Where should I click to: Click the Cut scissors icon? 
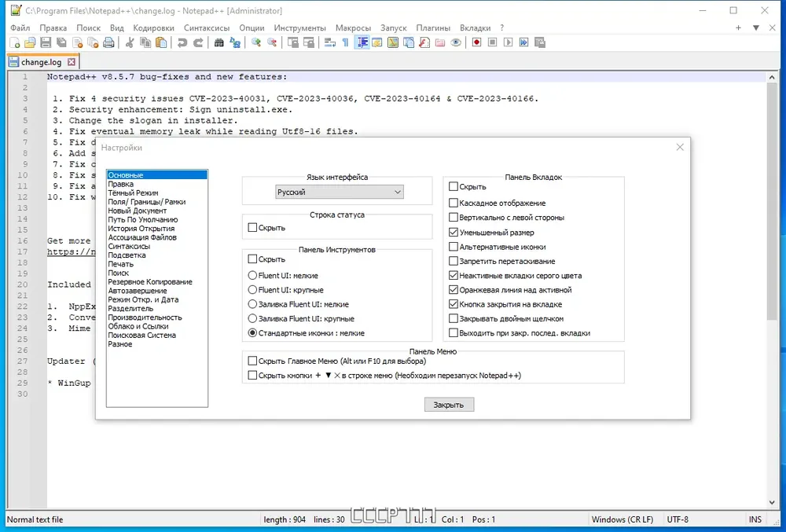pos(130,42)
